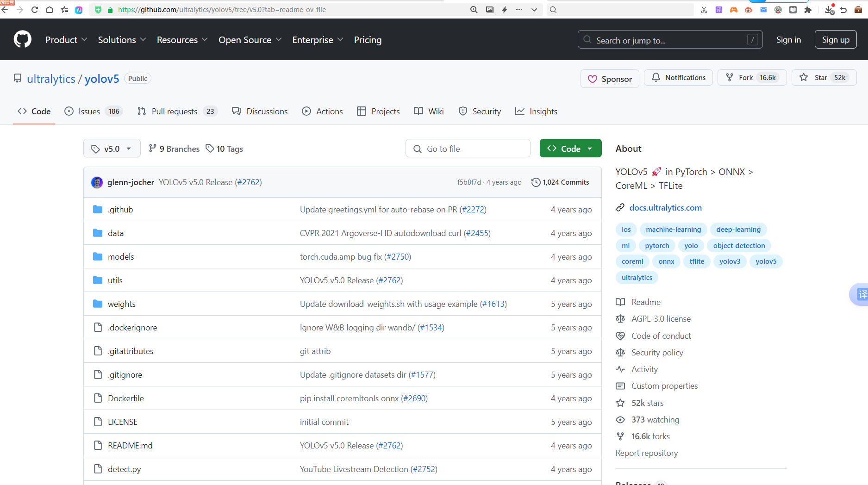Click glenn-jocher avatar image

[97, 182]
